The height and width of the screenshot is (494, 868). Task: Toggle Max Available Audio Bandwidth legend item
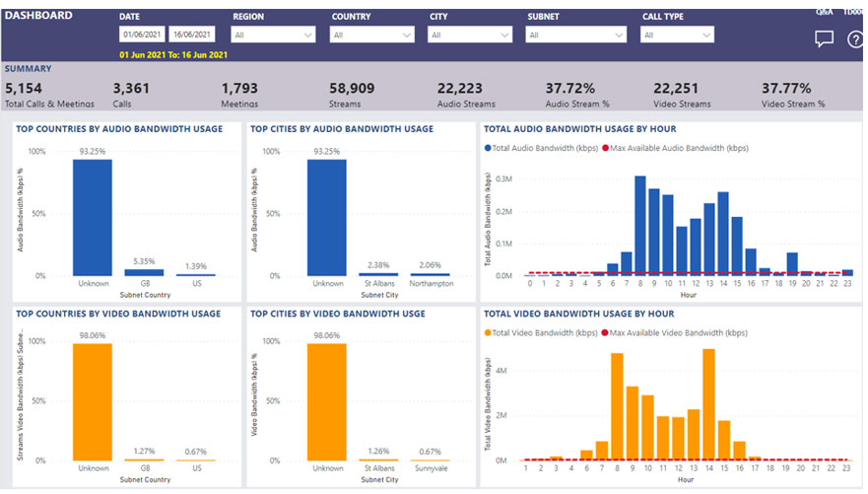point(675,148)
